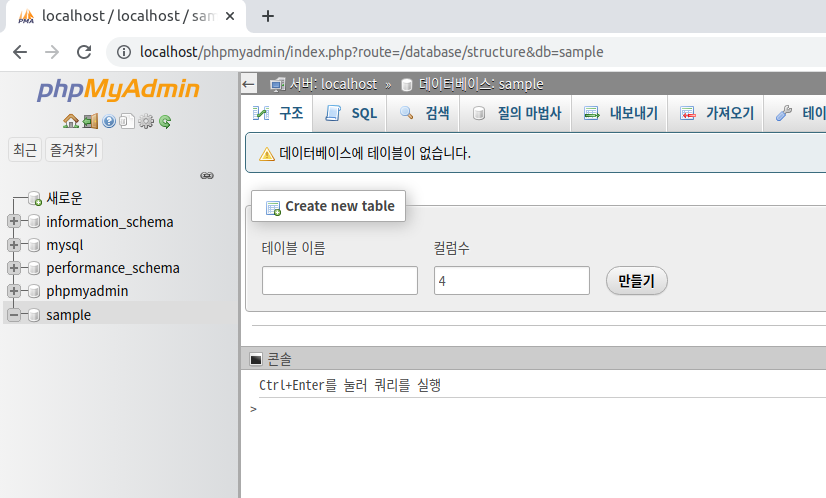Click the phpMyAdmin logo
This screenshot has height=498, width=826.
tap(118, 89)
